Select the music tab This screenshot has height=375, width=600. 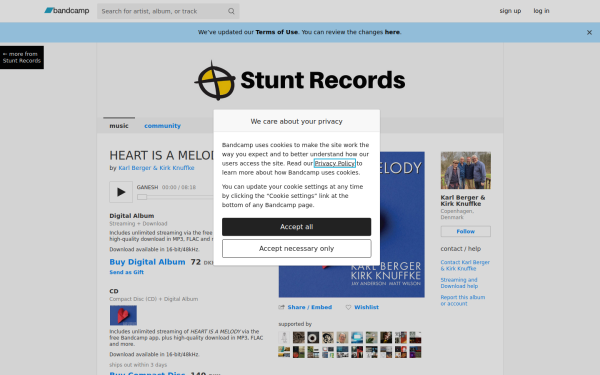pyautogui.click(x=119, y=126)
